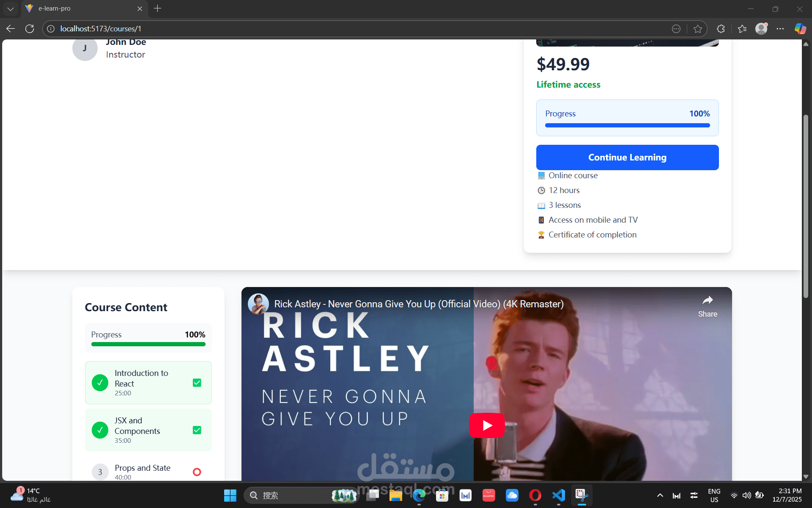
Task: Click the browser refresh icon
Action: pos(30,29)
